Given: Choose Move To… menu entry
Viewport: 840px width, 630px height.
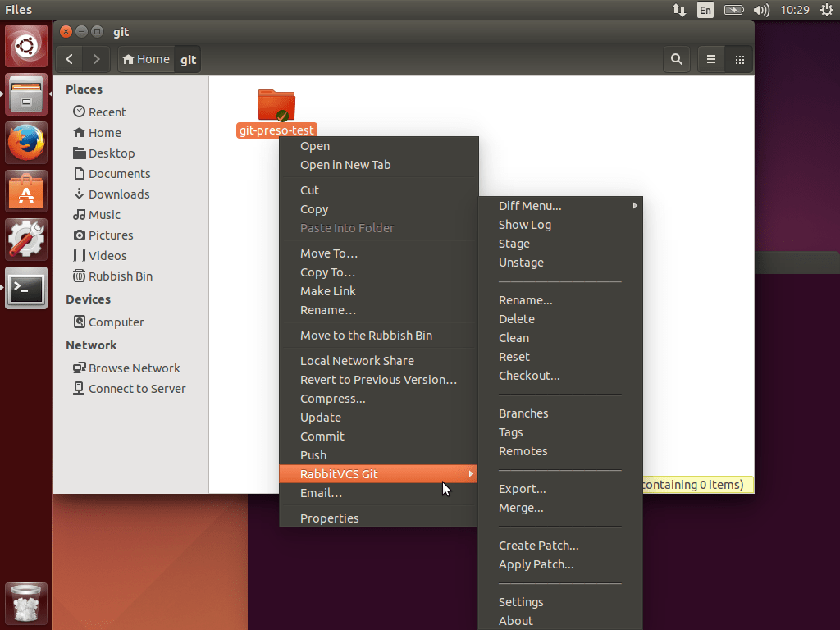Looking at the screenshot, I should (x=379, y=253).
